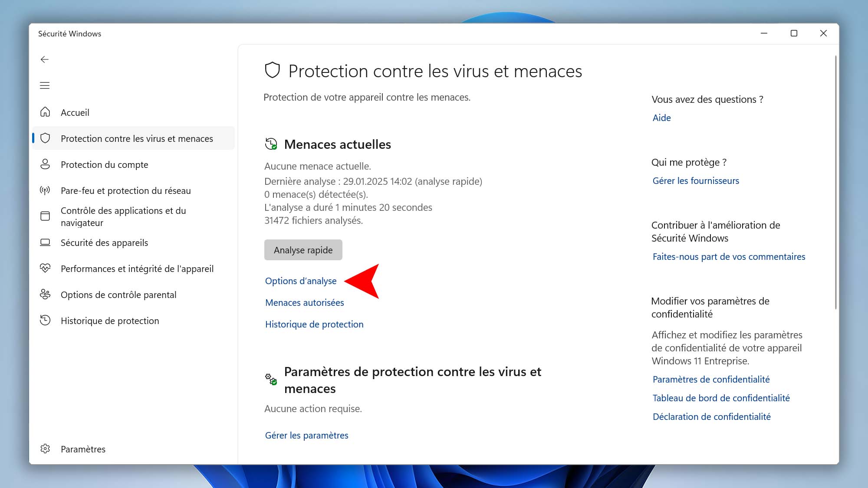Click the Pare-feu network antenna icon
Image resolution: width=868 pixels, height=488 pixels.
click(x=45, y=190)
